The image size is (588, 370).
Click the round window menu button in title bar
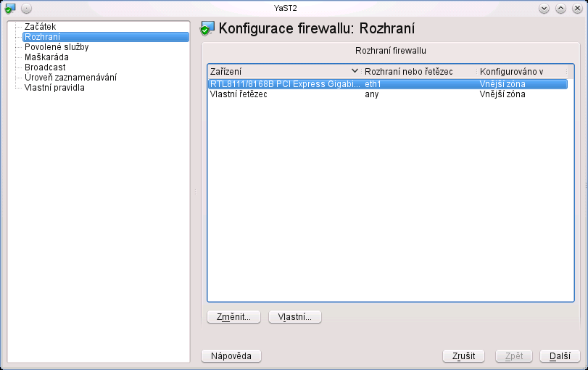coord(26,8)
